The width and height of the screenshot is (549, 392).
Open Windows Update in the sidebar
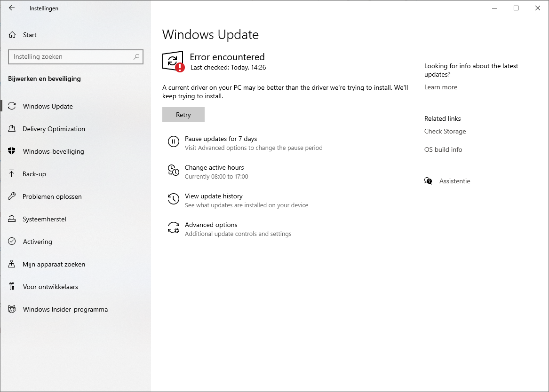coord(76,106)
